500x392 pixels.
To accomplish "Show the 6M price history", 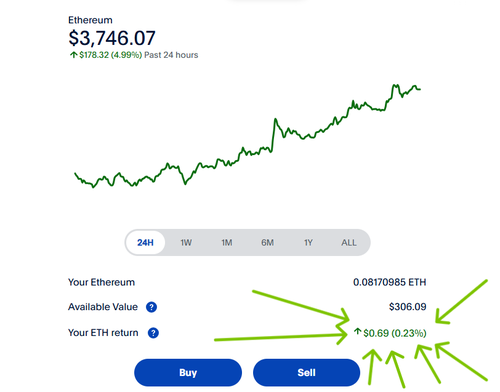I will (267, 242).
